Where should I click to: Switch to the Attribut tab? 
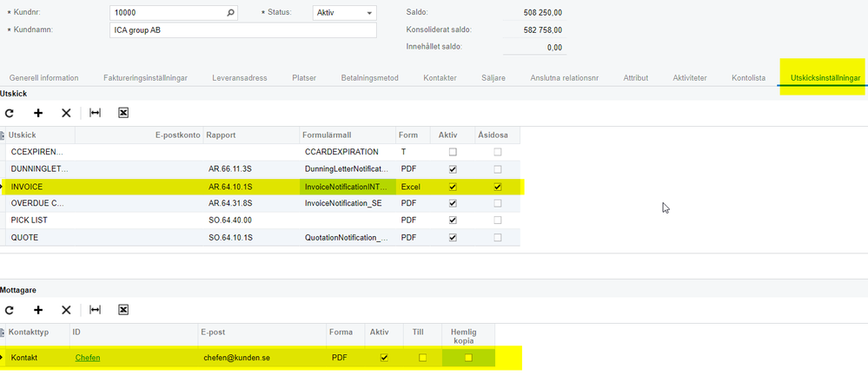point(635,78)
